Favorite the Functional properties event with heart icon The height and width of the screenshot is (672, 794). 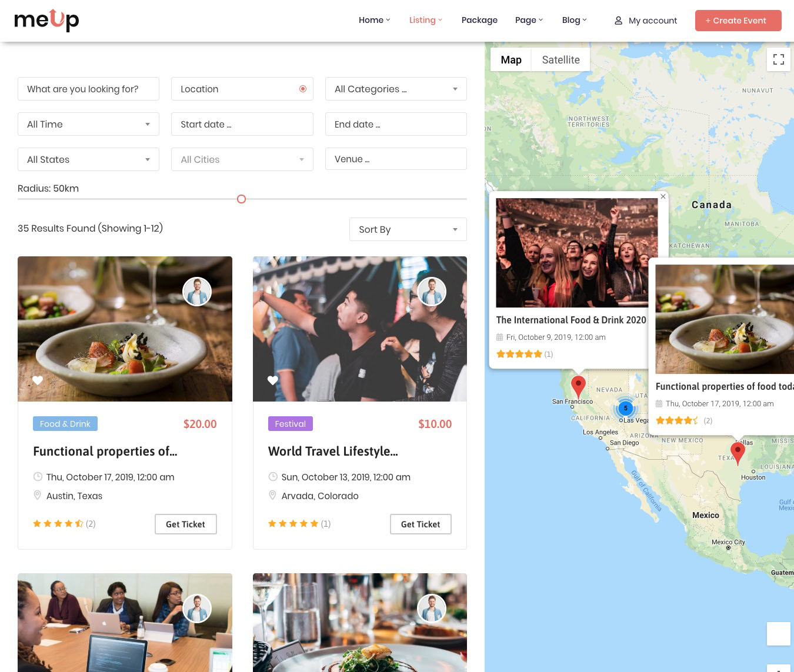[38, 380]
